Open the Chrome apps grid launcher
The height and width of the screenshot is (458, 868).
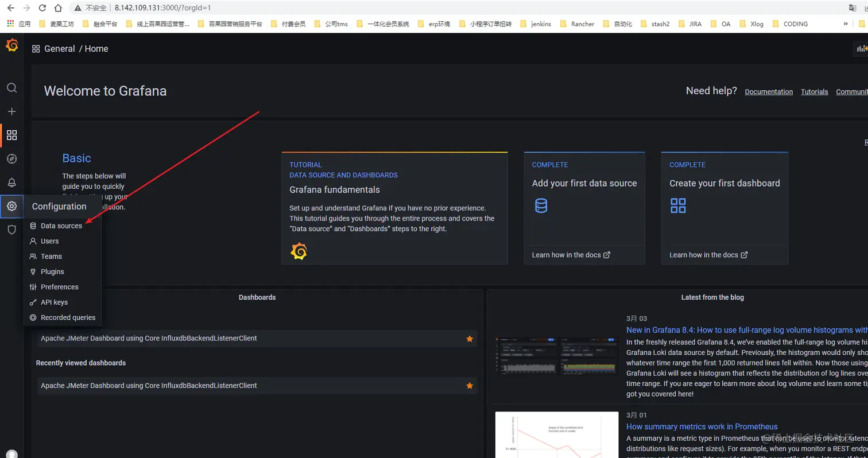click(10, 24)
